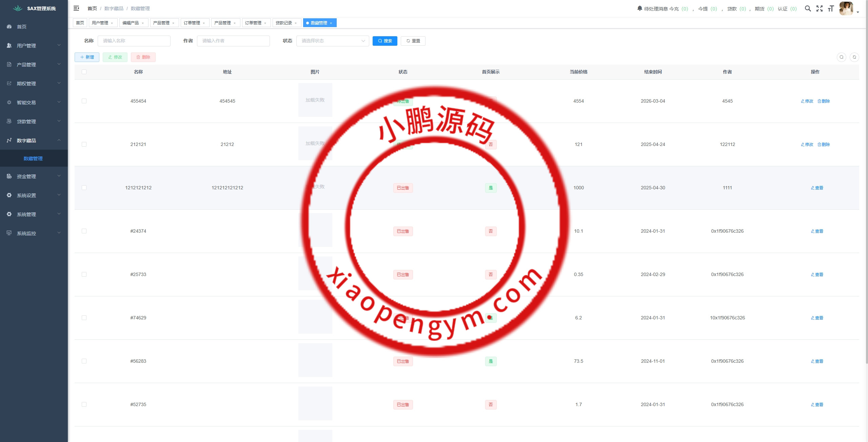Click the 名称 name input field
868x442 pixels.
[x=134, y=41]
